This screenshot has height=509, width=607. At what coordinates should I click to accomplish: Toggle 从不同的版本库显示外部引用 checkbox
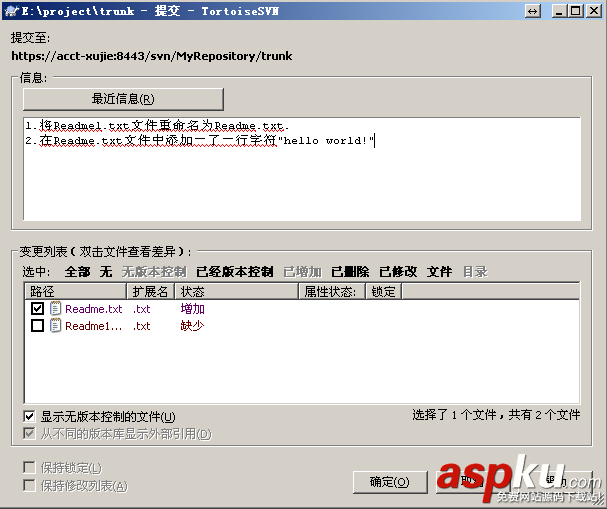point(29,434)
